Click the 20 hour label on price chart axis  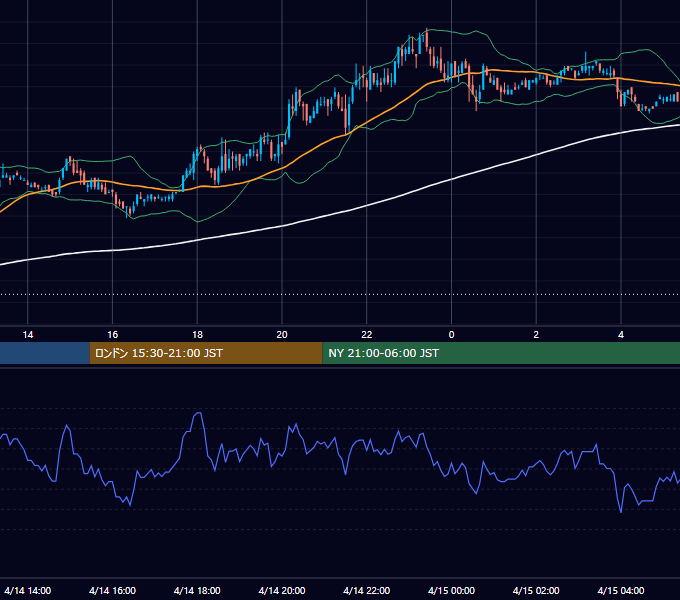click(282, 335)
